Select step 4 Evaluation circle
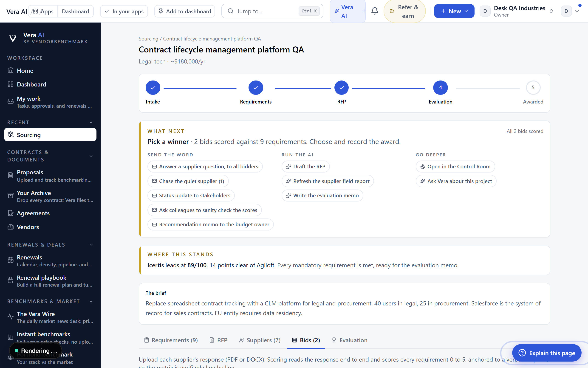The image size is (588, 368). click(x=440, y=88)
